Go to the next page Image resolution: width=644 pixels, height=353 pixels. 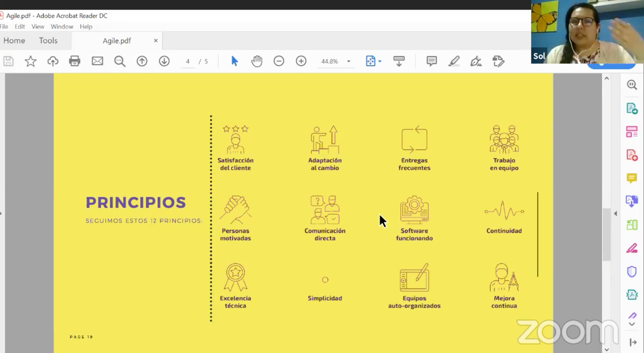pyautogui.click(x=164, y=61)
